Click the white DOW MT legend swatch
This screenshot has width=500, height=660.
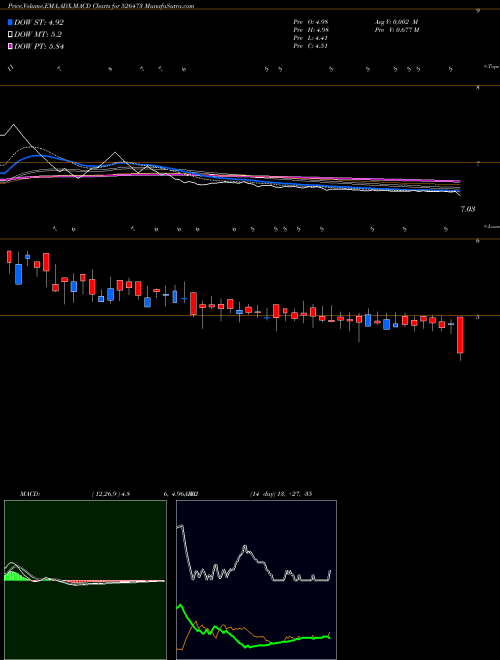click(10, 35)
